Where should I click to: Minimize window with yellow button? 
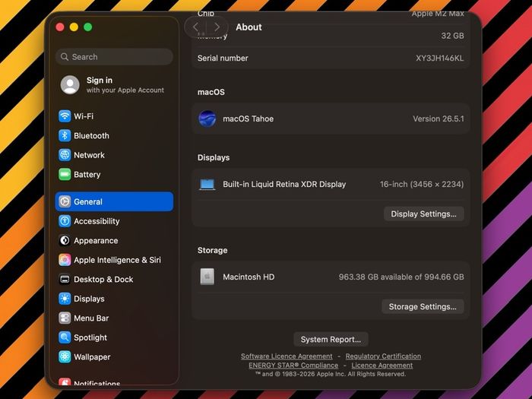pyautogui.click(x=74, y=27)
